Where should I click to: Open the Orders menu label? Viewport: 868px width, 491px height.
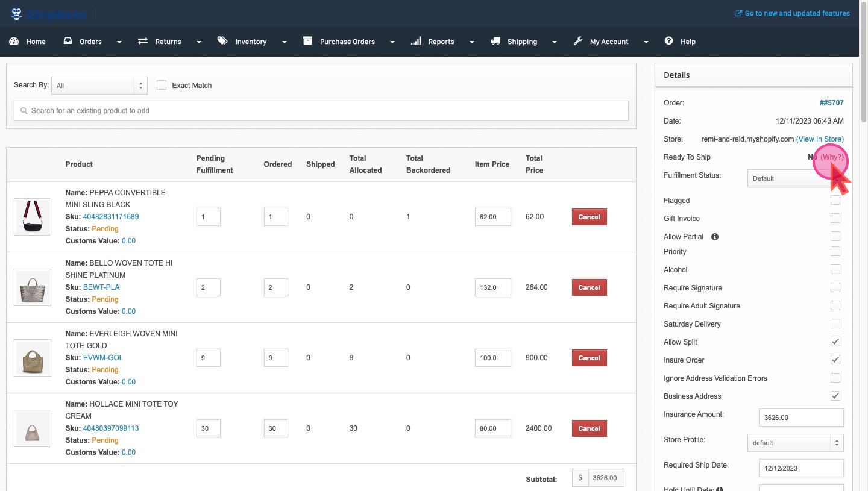pyautogui.click(x=90, y=42)
